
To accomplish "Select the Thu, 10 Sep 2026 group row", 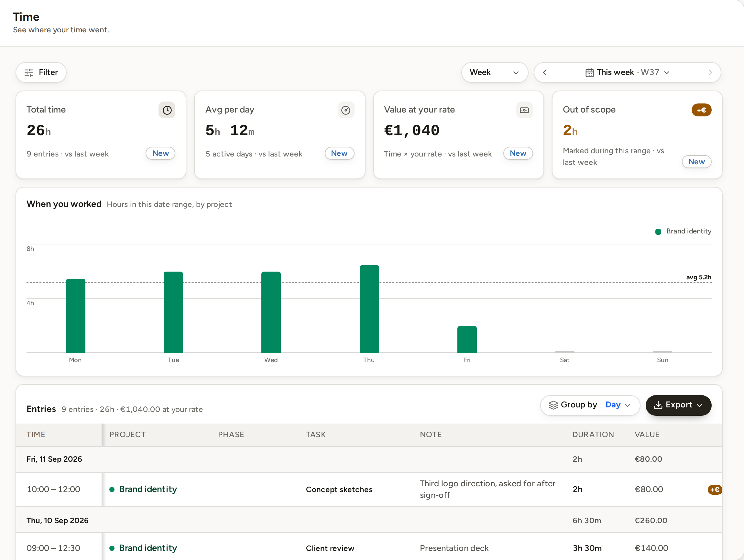I will (x=369, y=520).
